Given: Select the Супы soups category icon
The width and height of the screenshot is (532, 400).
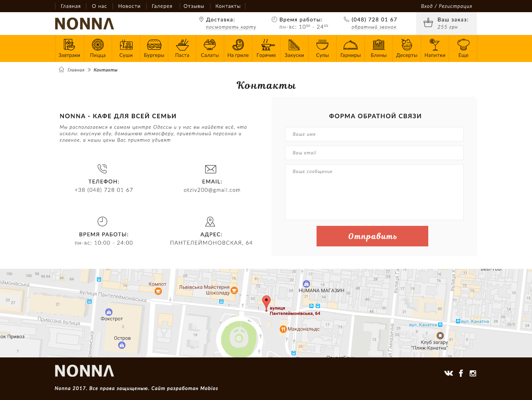Looking at the screenshot, I should [x=322, y=45].
